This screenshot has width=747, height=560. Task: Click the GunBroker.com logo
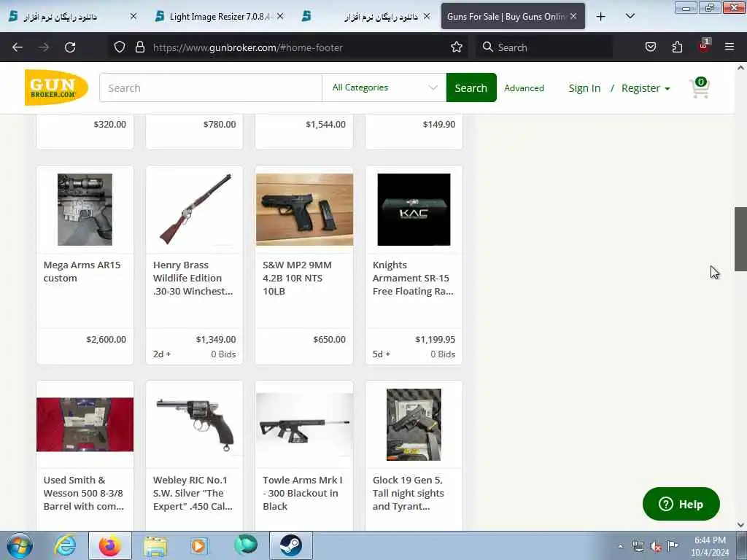pyautogui.click(x=56, y=87)
